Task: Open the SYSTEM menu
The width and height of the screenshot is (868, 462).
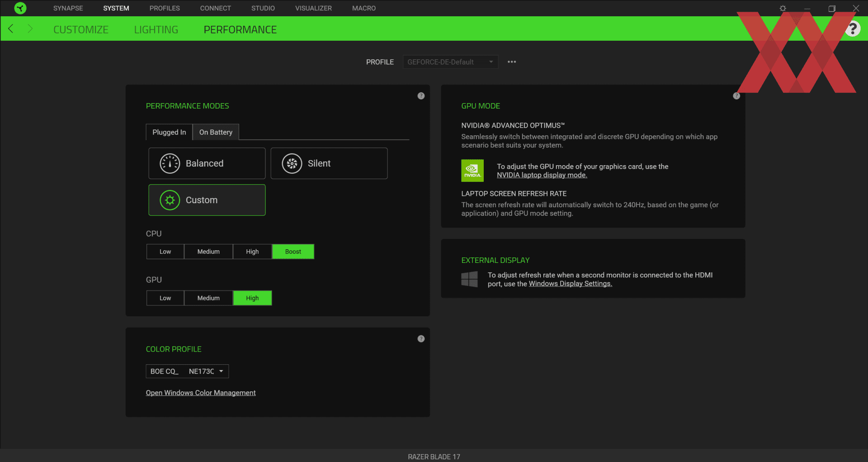Action: pyautogui.click(x=116, y=8)
